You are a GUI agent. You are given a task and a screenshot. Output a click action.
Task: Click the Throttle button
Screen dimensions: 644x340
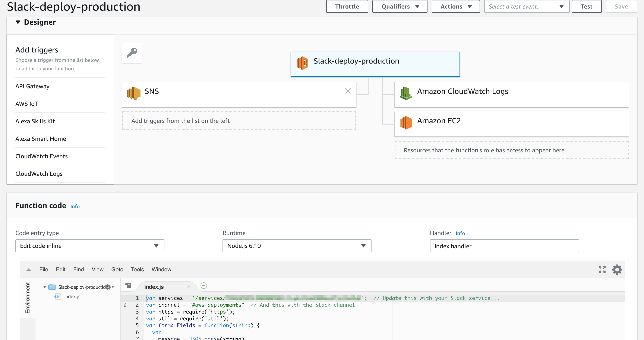click(x=347, y=6)
